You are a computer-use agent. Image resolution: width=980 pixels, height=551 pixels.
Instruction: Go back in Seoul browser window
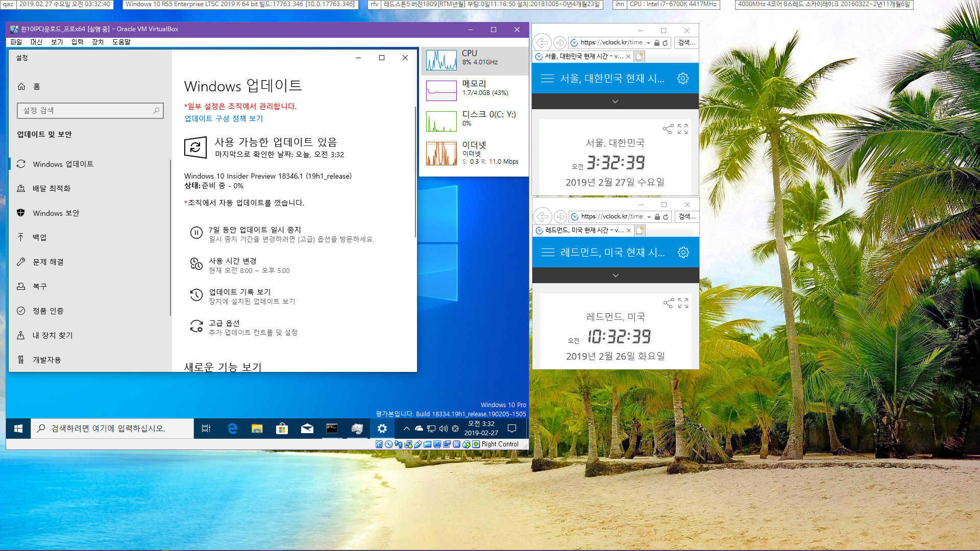(542, 43)
